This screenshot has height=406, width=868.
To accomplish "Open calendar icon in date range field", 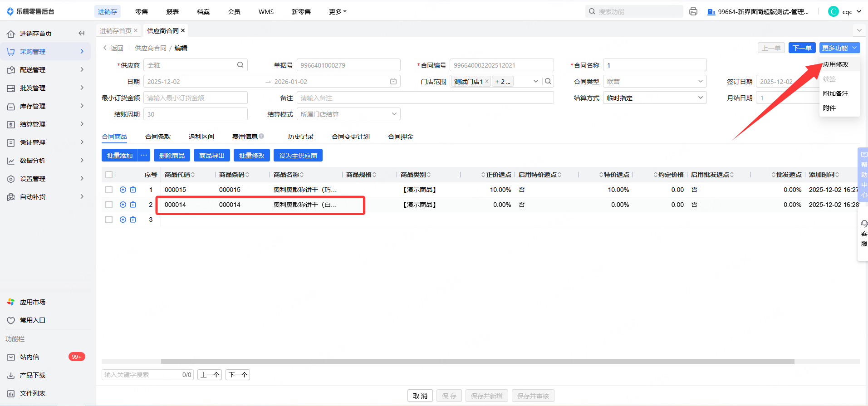I will click(x=393, y=81).
